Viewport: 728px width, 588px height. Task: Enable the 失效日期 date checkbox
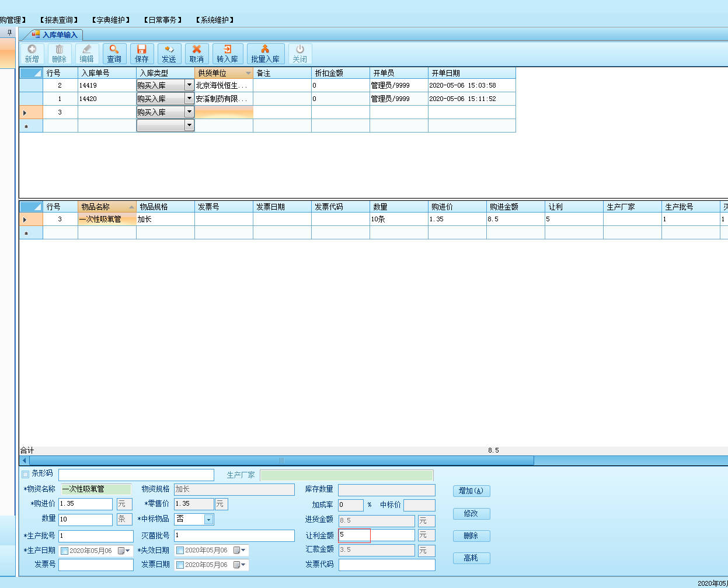tap(180, 551)
